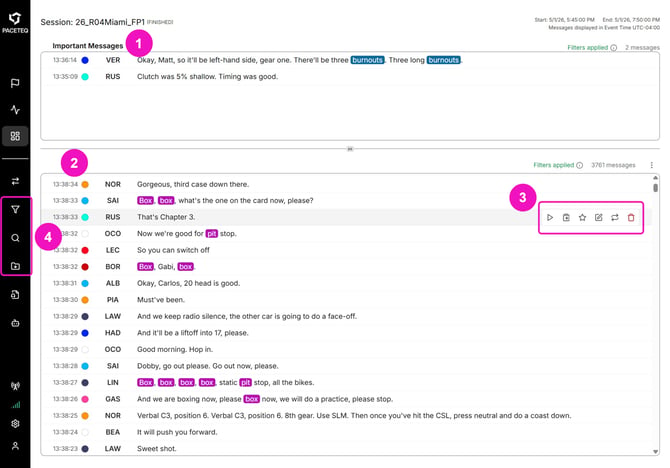Click the add-to-collection icon on RUS row
The width and height of the screenshot is (670, 468).
pyautogui.click(x=566, y=218)
